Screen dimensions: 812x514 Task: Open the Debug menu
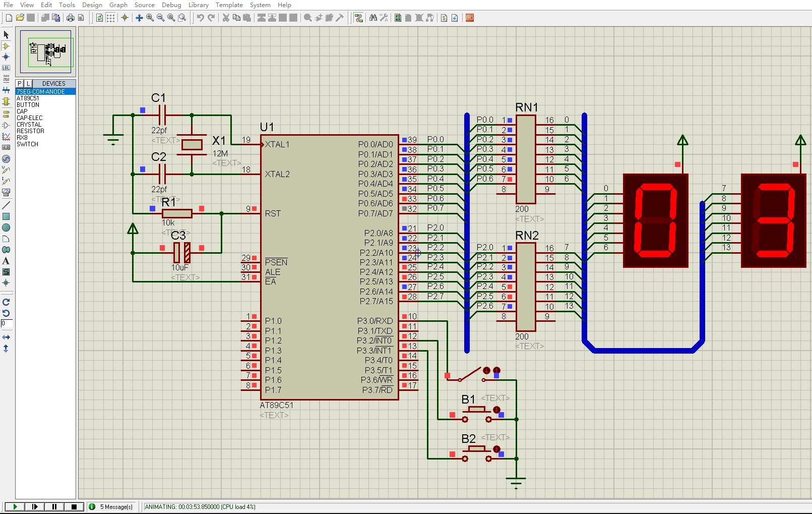point(171,5)
